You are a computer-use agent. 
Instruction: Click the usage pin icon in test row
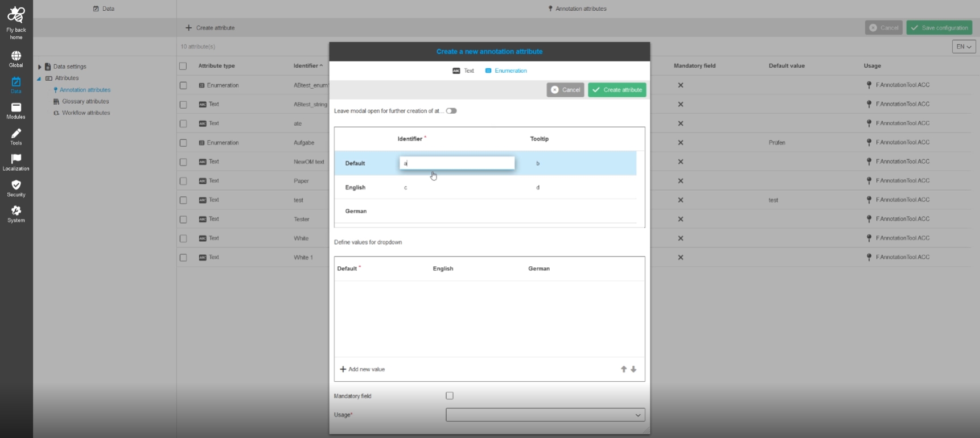tap(869, 200)
